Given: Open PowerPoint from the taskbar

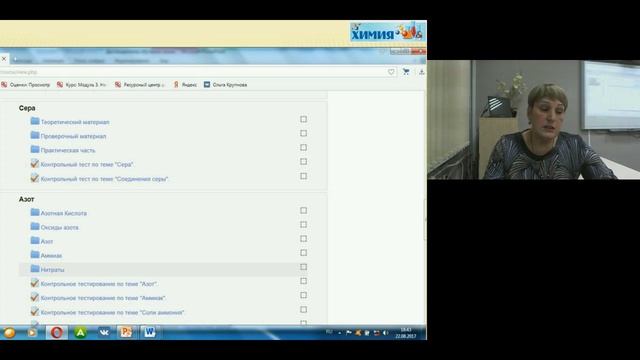Looking at the screenshot, I should point(126,332).
